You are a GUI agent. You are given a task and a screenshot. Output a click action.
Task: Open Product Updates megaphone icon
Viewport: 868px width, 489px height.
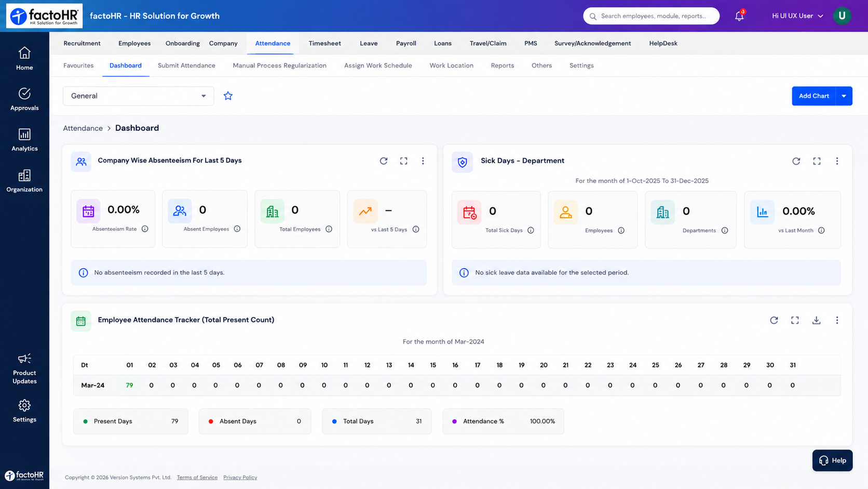click(x=24, y=359)
